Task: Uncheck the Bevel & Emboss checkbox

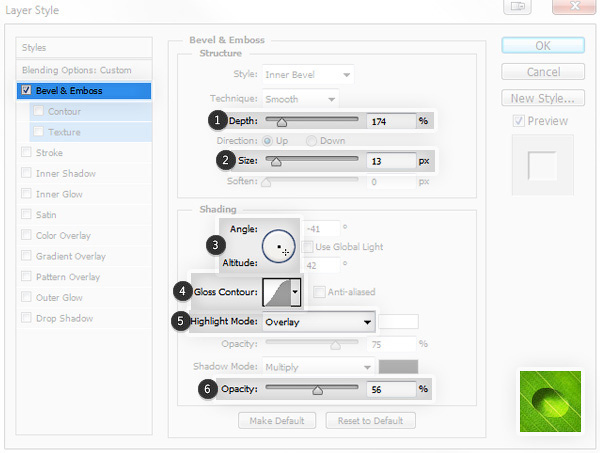Action: 26,90
